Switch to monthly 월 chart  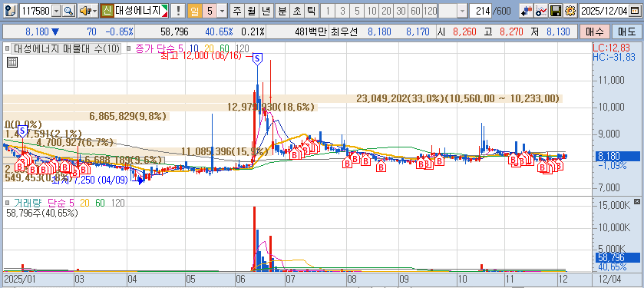point(251,11)
